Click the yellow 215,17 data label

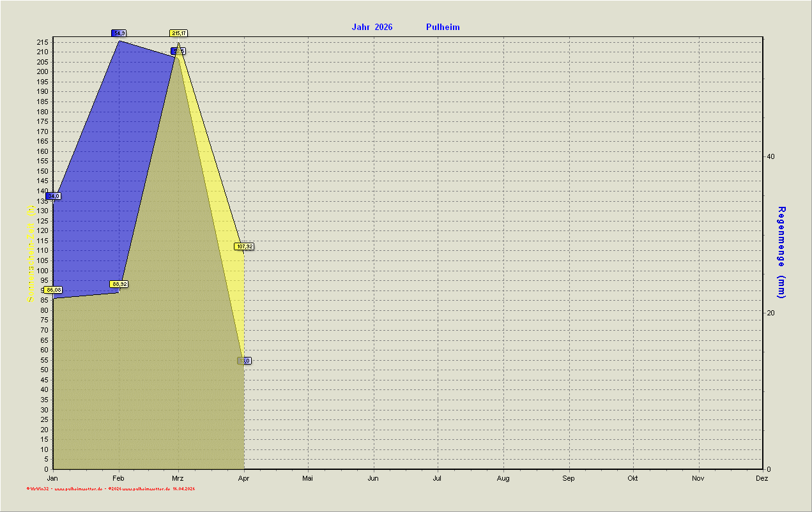179,33
